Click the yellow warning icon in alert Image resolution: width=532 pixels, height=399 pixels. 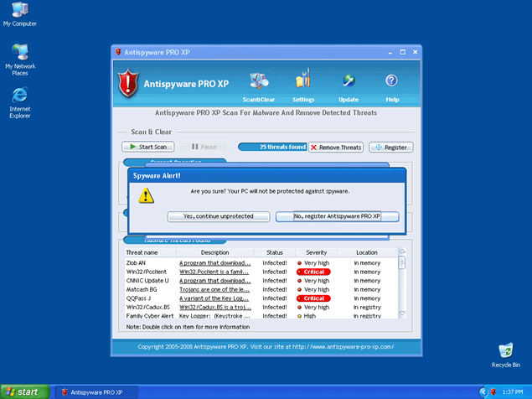[x=147, y=194]
